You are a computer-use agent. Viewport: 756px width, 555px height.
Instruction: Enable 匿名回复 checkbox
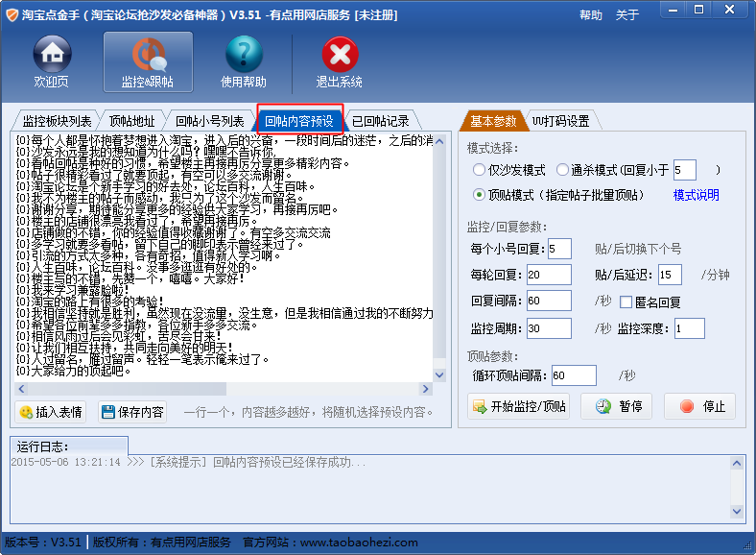tap(626, 302)
